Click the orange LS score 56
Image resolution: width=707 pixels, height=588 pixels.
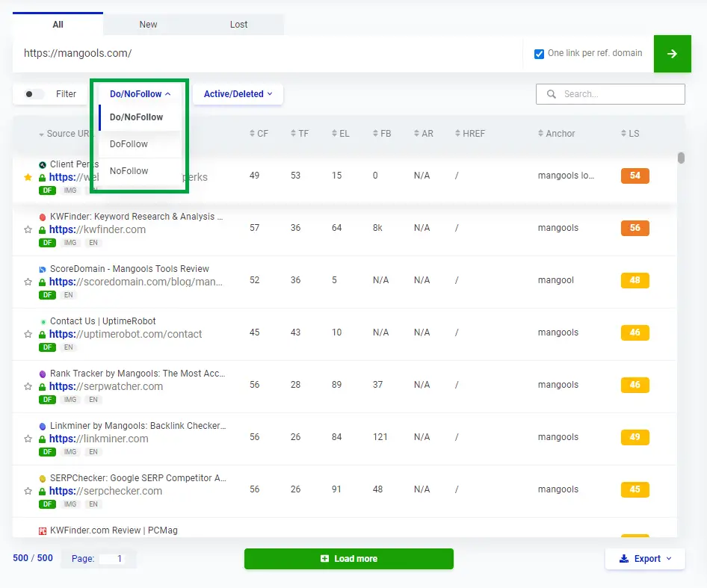click(x=635, y=228)
